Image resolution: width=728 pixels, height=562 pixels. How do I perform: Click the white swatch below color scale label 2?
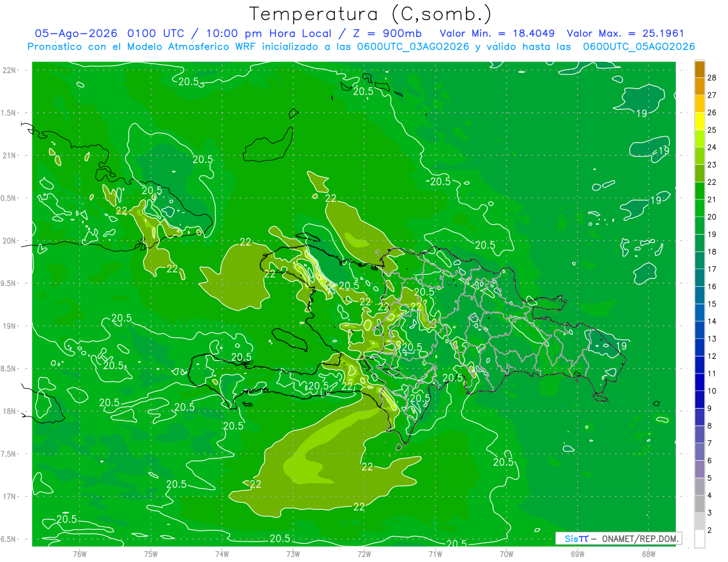[x=699, y=538]
